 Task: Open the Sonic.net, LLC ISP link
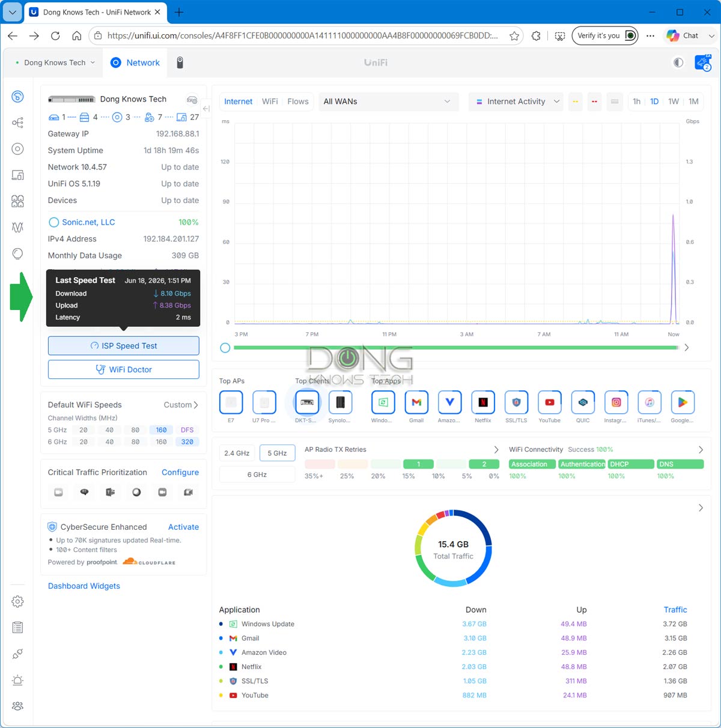[88, 222]
